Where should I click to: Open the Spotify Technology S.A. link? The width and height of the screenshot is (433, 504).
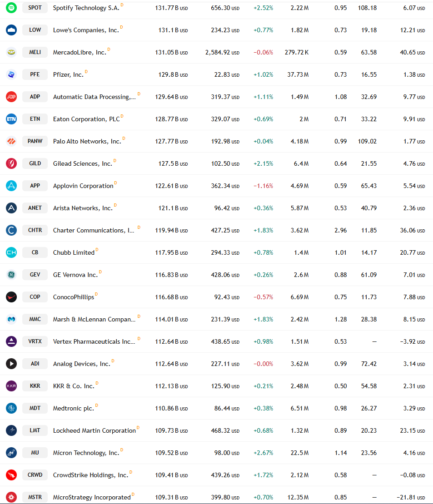pos(86,8)
